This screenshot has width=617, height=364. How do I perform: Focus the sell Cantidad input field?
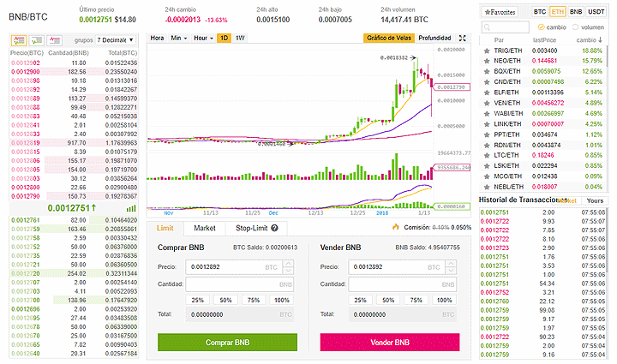[402, 284]
